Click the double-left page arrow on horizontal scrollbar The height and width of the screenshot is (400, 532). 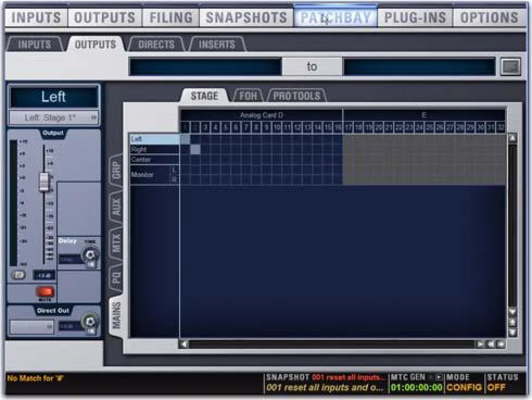point(491,344)
